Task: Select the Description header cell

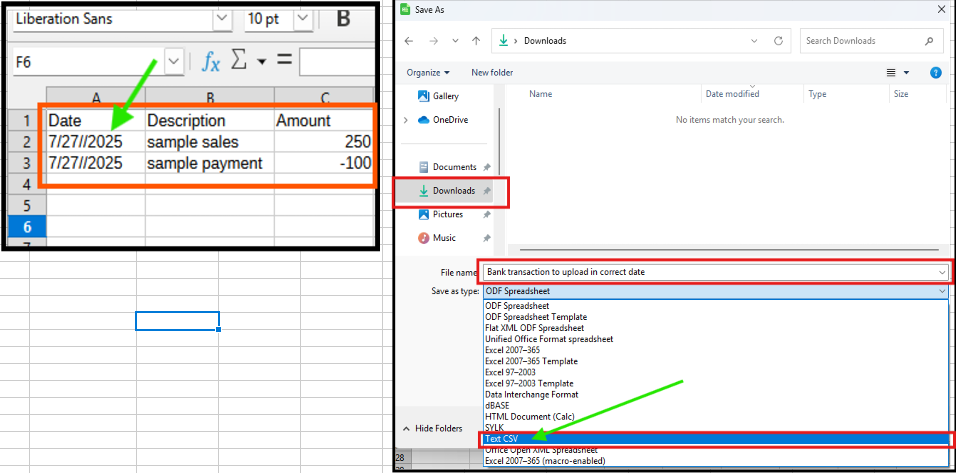Action: click(210, 120)
